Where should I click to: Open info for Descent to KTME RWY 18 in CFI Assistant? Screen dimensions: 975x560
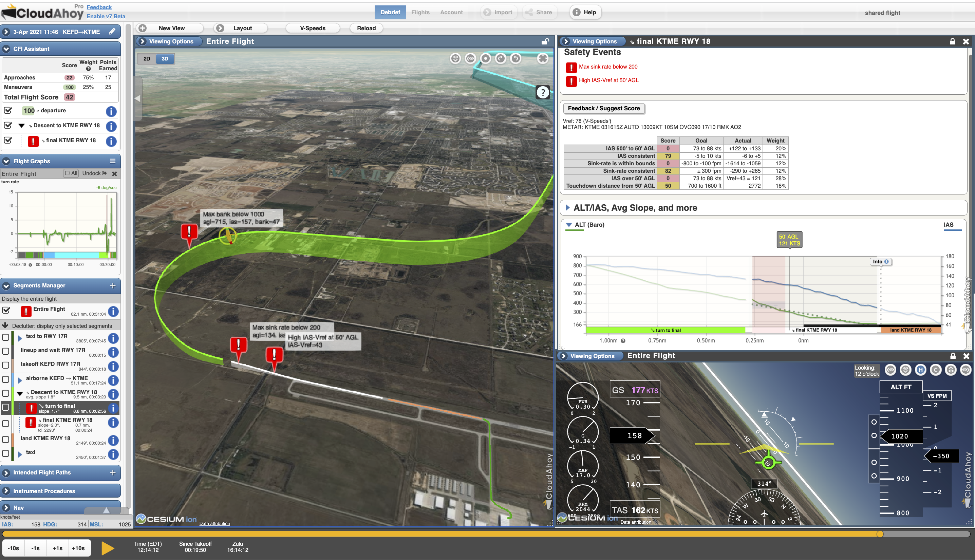(111, 126)
